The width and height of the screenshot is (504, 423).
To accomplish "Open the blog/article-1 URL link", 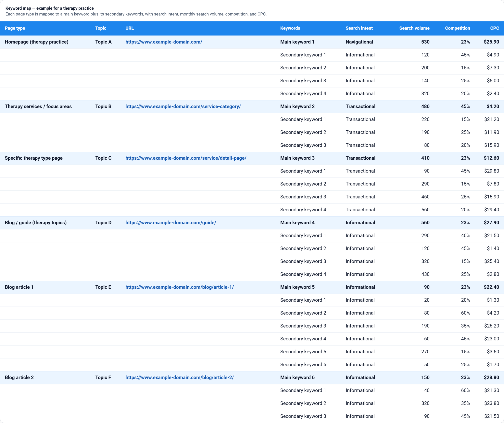I will click(x=180, y=287).
